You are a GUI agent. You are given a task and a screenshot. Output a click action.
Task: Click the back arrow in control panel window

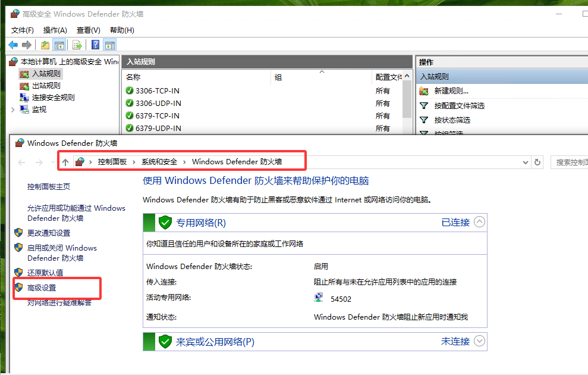pos(22,162)
